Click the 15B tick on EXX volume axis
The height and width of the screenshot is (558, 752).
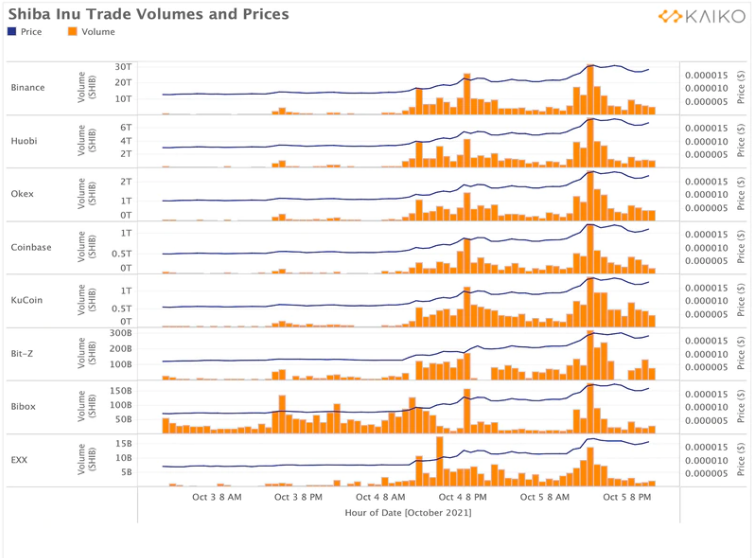click(x=123, y=444)
